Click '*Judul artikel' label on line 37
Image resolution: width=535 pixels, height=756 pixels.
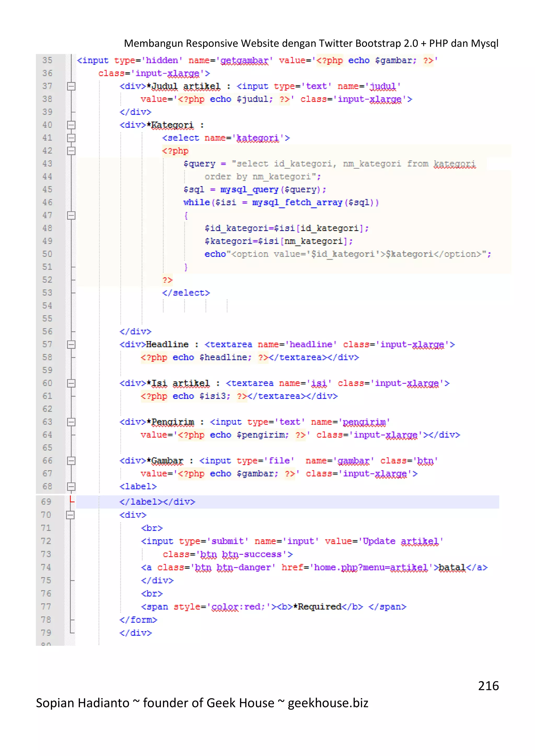point(183,87)
